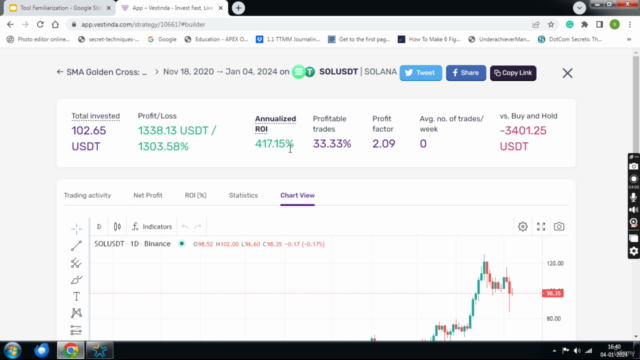Click the browser back arrow

pyautogui.click(x=10, y=24)
